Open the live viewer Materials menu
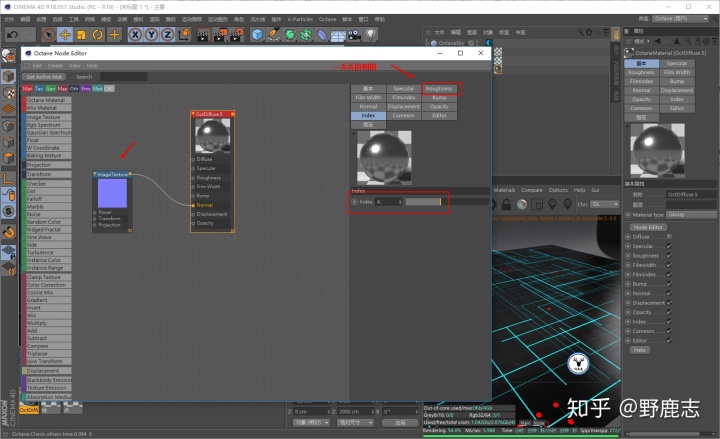The width and height of the screenshot is (720, 439). [504, 190]
